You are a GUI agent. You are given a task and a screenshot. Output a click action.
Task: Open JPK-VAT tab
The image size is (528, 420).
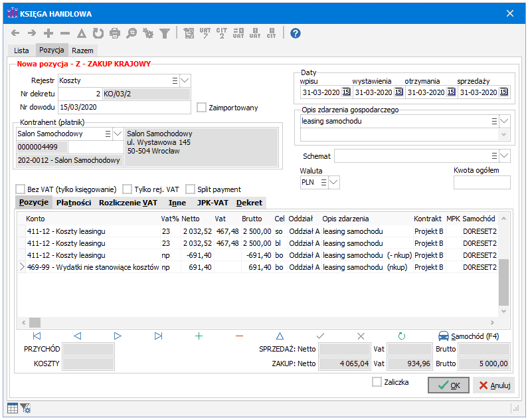click(213, 203)
